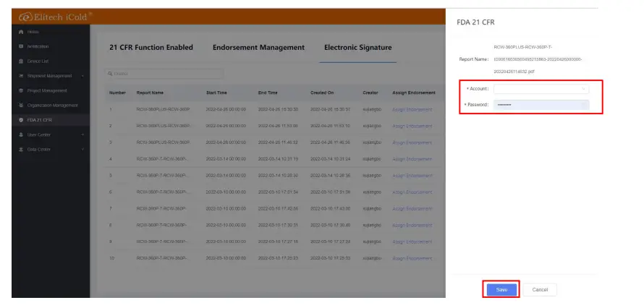Assign Endorsement for row ending 10:28:30
This screenshot has width=644, height=308.
(x=412, y=176)
